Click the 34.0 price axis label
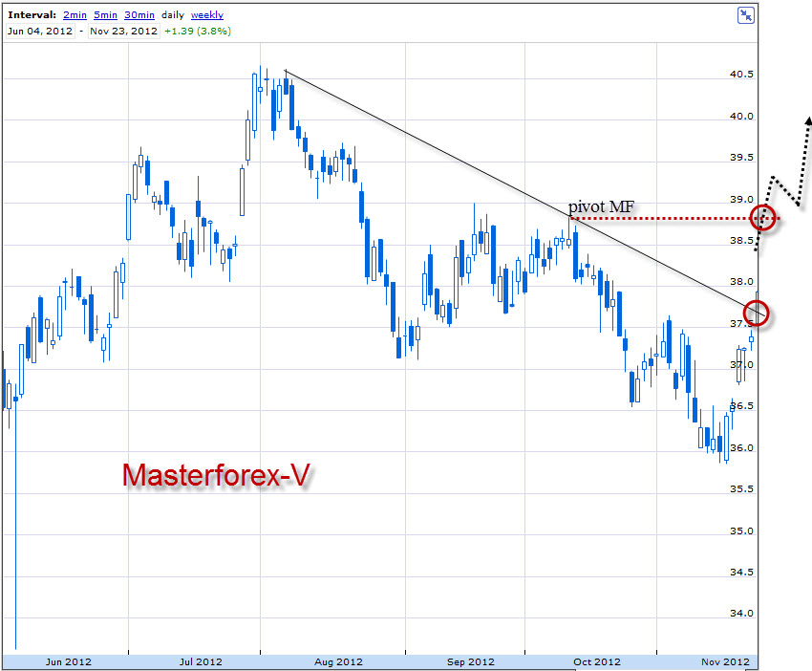The width and height of the screenshot is (812, 671). 741,613
